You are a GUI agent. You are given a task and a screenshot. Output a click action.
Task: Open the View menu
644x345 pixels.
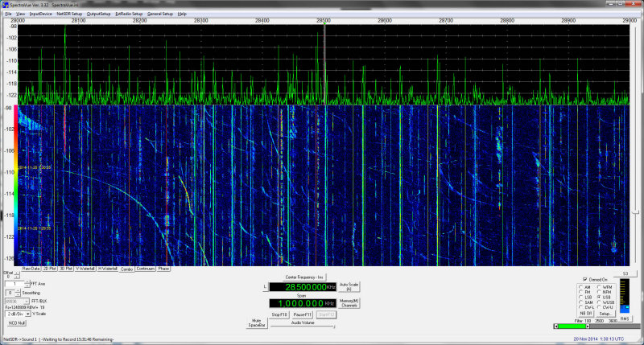(21, 14)
